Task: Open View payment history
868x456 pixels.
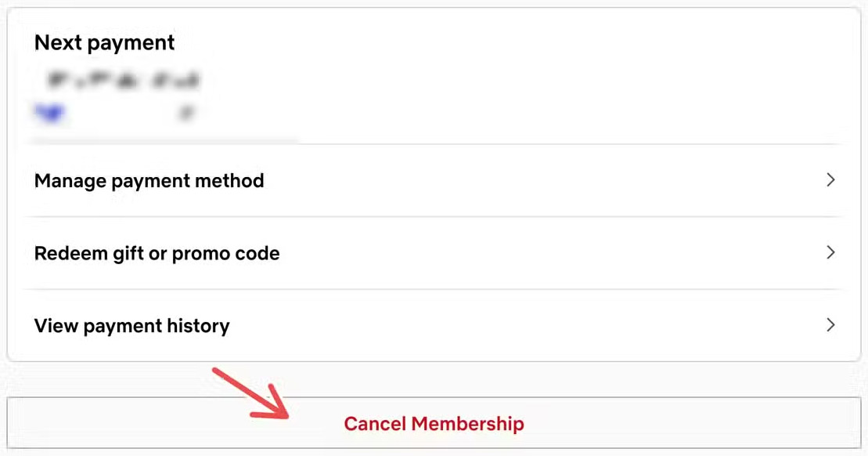Action: coord(131,325)
